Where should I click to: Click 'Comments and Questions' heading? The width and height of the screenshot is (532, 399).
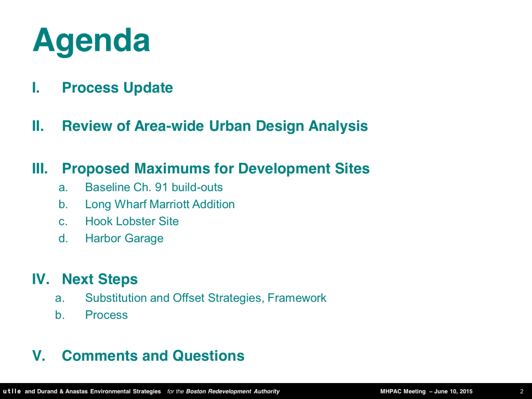point(153,356)
